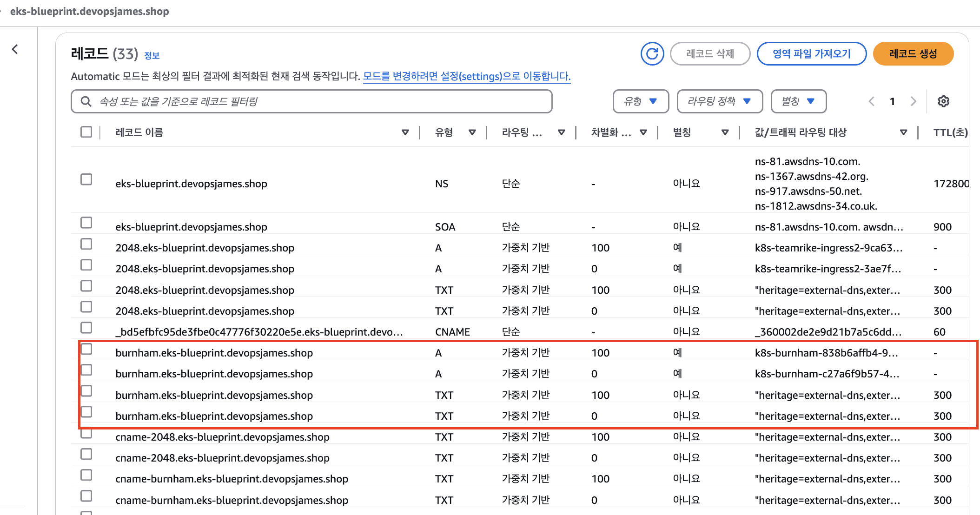Click the 유형 column header
980x515 pixels.
click(444, 132)
